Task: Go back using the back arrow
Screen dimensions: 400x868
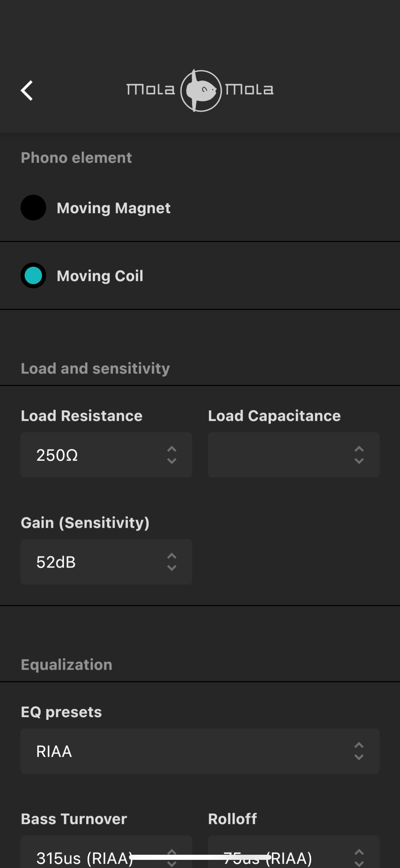Action: click(x=27, y=90)
